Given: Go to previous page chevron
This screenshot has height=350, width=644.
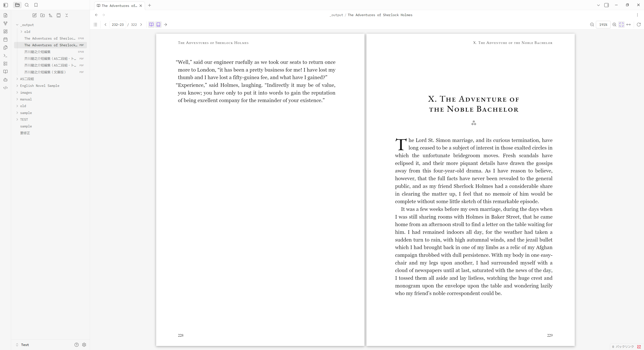Looking at the screenshot, I should coord(105,24).
